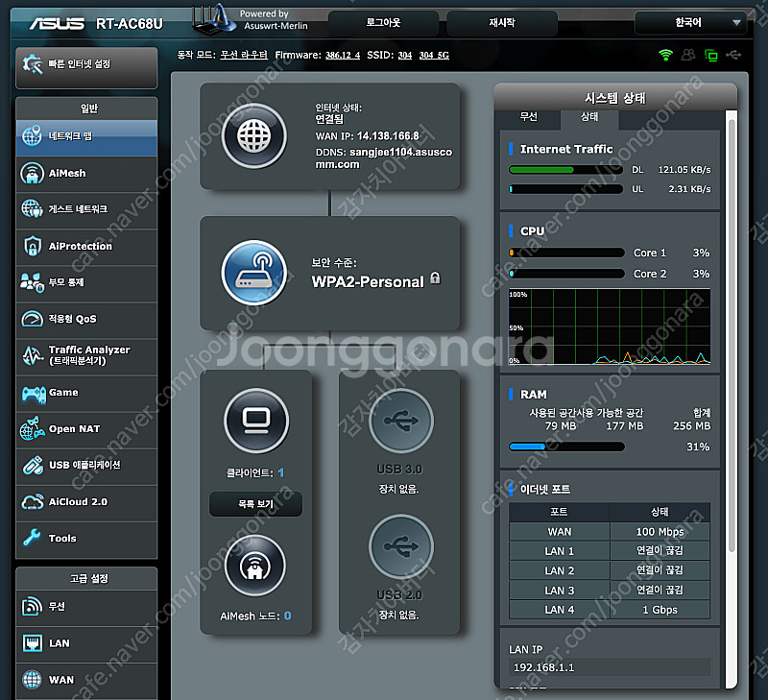Open Traffic Analyzer icon
768x700 pixels.
pyautogui.click(x=33, y=355)
